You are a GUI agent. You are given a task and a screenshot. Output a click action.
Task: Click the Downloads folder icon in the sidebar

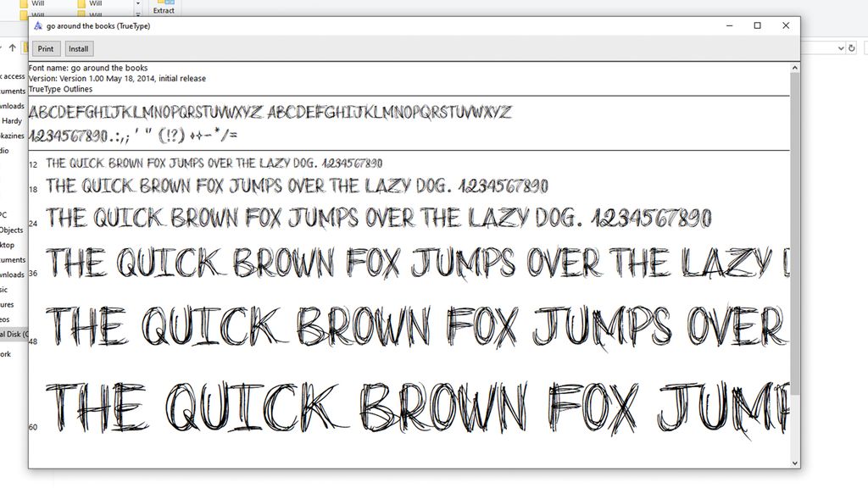click(x=10, y=275)
